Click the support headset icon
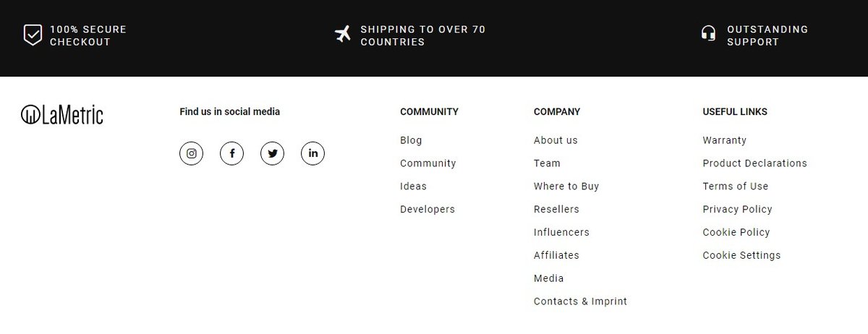The width and height of the screenshot is (868, 334). coord(709,34)
